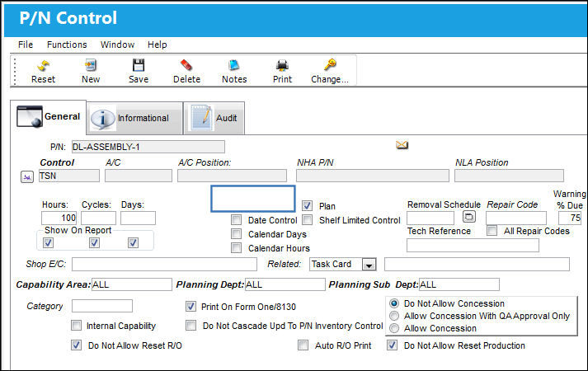Click the Hours field showing 100
Image resolution: width=588 pixels, height=371 pixels.
click(x=59, y=218)
